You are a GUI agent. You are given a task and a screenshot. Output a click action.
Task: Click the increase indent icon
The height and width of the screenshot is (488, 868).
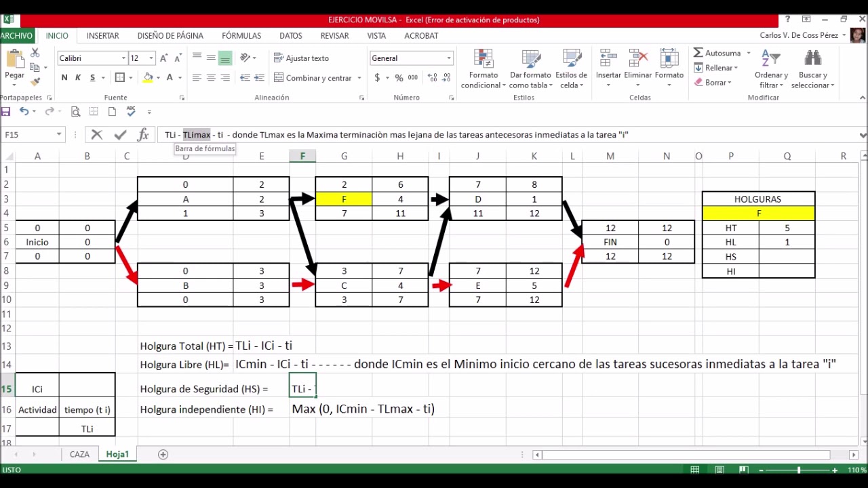[x=259, y=78]
